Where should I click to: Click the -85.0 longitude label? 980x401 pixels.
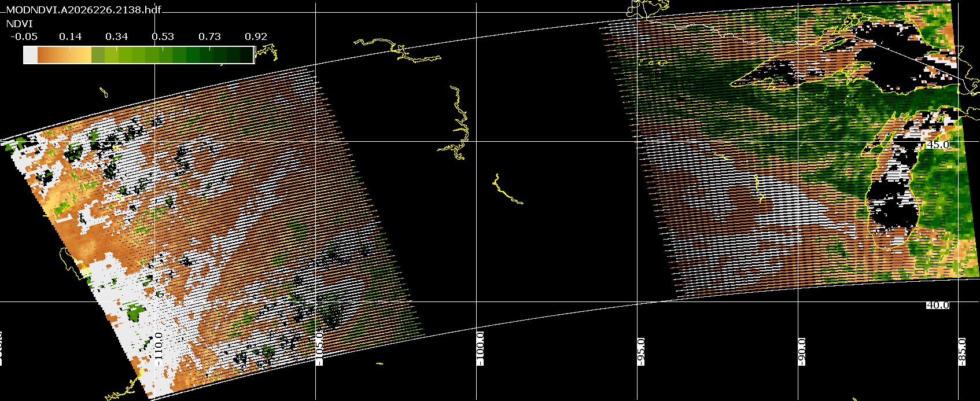(961, 352)
